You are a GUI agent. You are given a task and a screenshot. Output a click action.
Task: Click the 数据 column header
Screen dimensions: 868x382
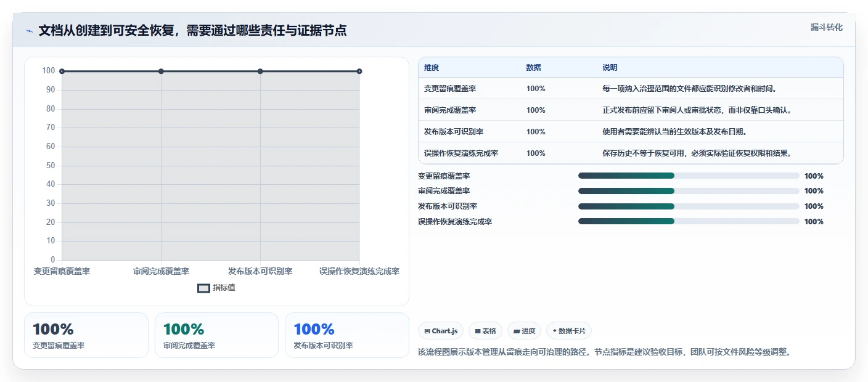pos(534,68)
